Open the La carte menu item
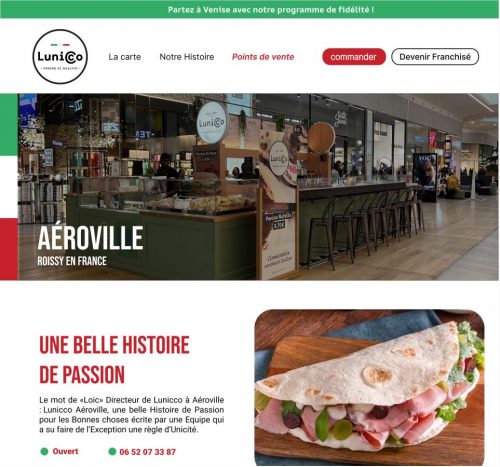Viewport: 500px width, 467px height. click(125, 57)
